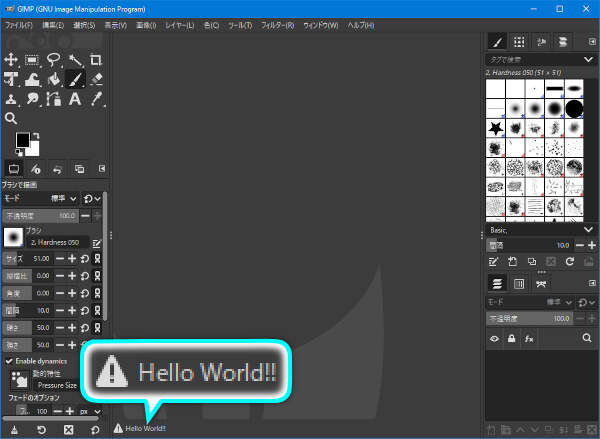Viewport: 600px width, 439px height.
Task: Select the Text tool
Action: (x=75, y=100)
